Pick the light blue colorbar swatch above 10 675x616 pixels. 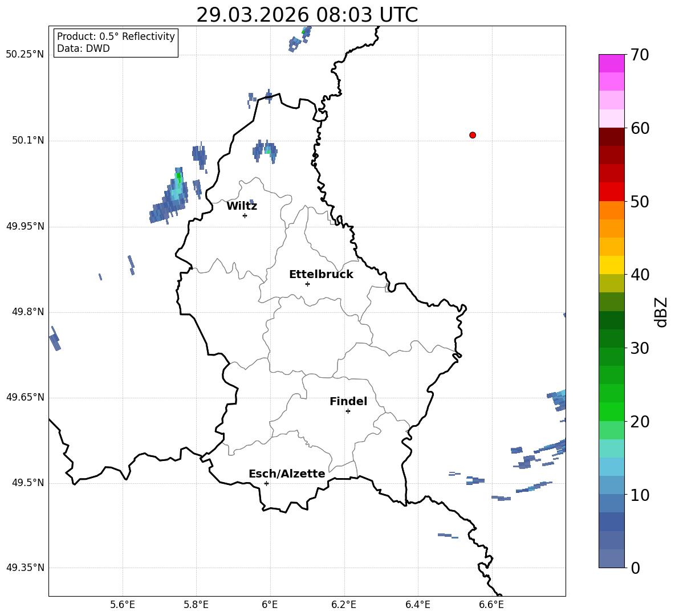612,485
